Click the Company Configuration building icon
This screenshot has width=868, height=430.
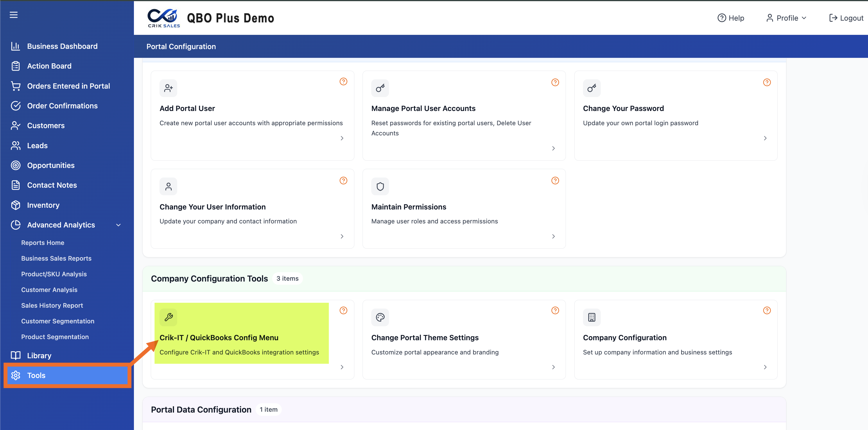tap(592, 317)
